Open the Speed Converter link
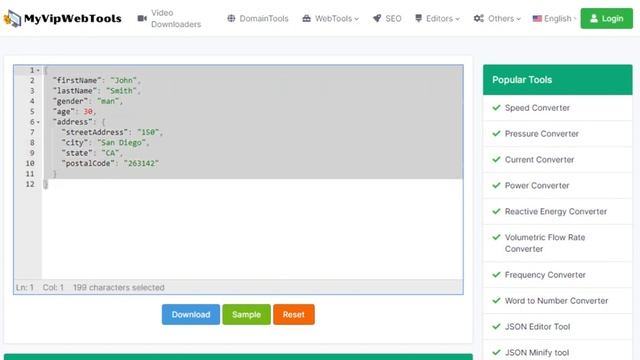 (537, 108)
